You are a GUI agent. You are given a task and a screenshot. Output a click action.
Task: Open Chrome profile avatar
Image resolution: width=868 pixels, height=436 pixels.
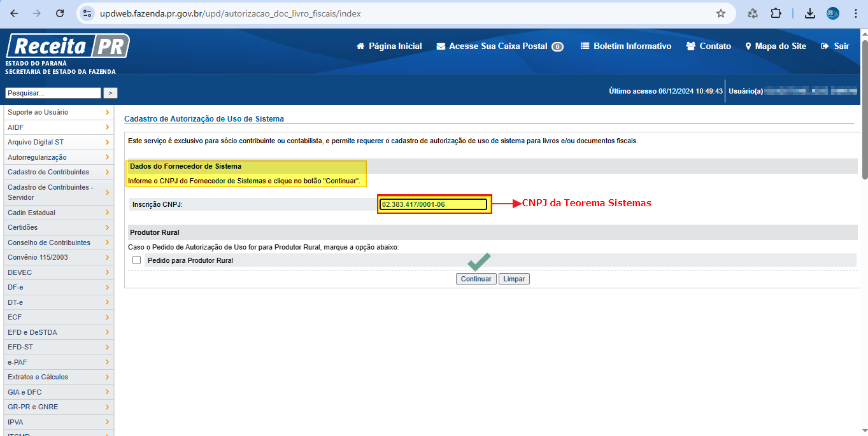click(832, 13)
